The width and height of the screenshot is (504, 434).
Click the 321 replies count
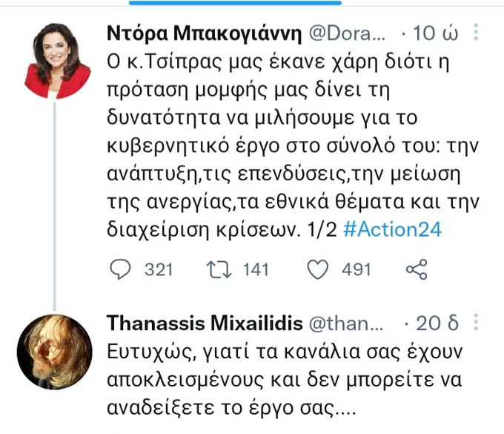[159, 269]
